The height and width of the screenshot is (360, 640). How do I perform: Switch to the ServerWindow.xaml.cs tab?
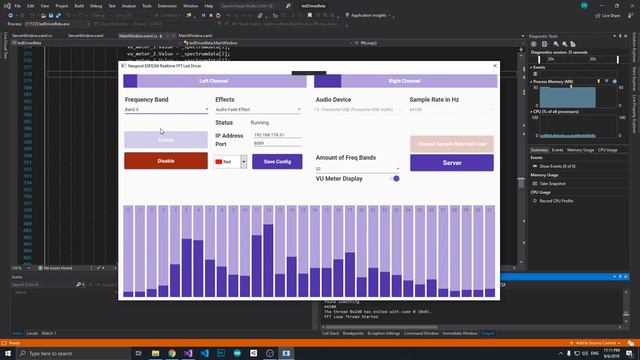32,36
